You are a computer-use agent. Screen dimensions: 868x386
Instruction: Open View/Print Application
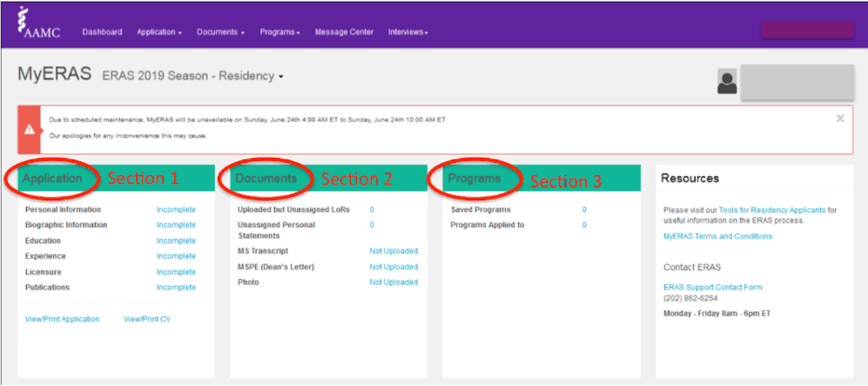click(63, 320)
